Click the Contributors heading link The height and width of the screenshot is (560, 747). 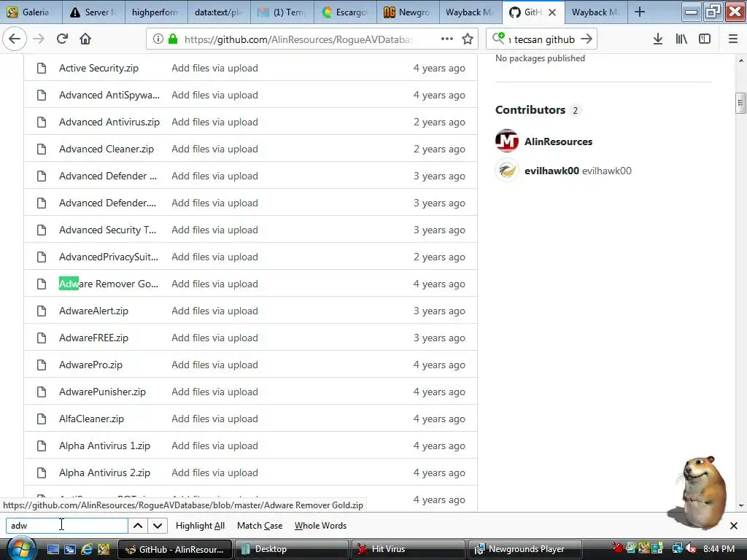point(530,110)
